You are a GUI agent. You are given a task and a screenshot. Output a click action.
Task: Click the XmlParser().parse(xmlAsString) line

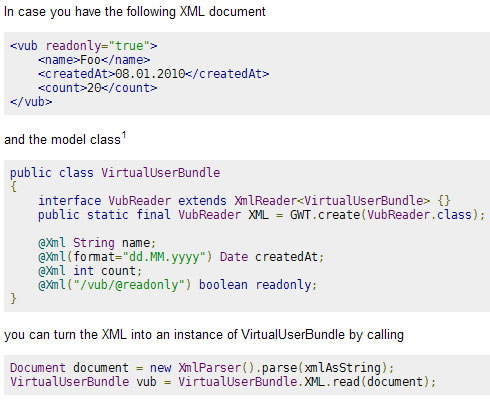[202, 368]
